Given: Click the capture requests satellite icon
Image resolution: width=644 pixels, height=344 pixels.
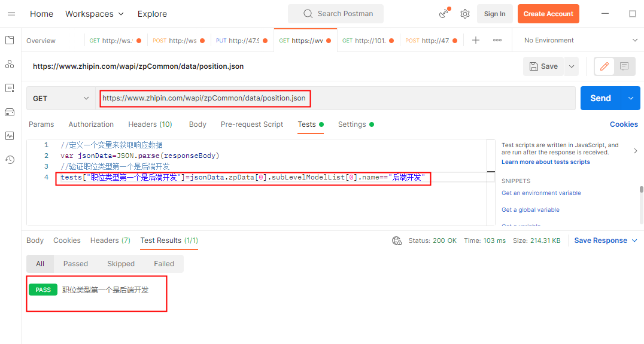Looking at the screenshot, I should click(444, 14).
